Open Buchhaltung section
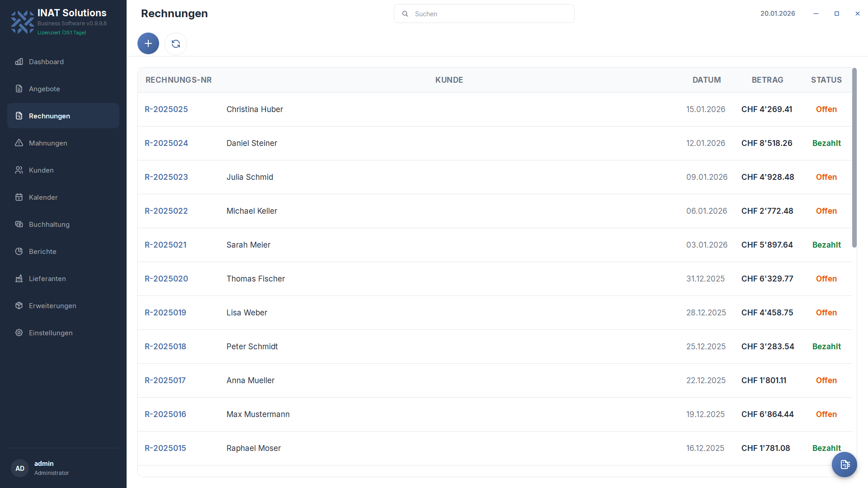Image resolution: width=868 pixels, height=488 pixels. click(49, 225)
